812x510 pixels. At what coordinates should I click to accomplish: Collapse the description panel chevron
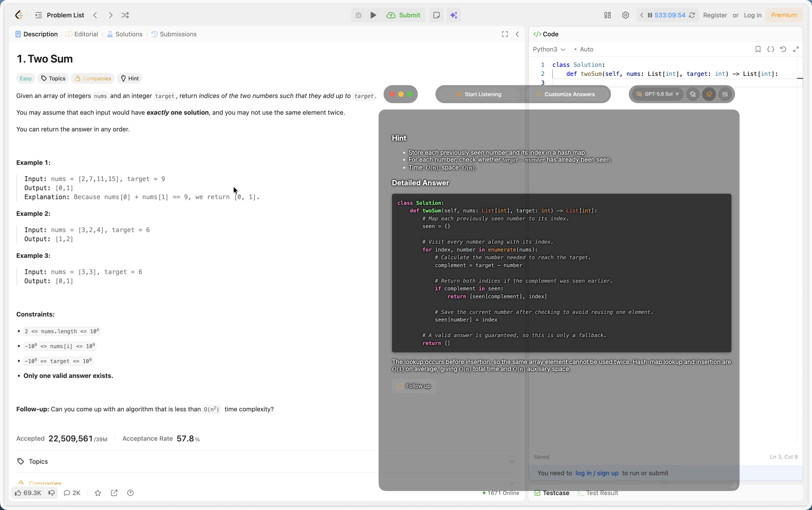coord(517,34)
